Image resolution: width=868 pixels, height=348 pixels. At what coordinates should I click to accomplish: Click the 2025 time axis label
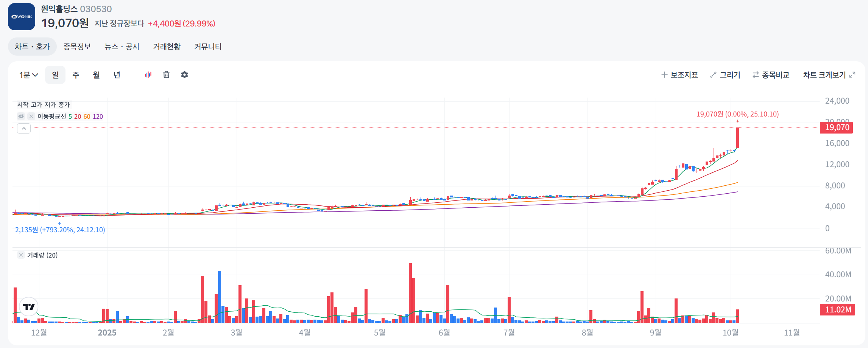(x=107, y=332)
